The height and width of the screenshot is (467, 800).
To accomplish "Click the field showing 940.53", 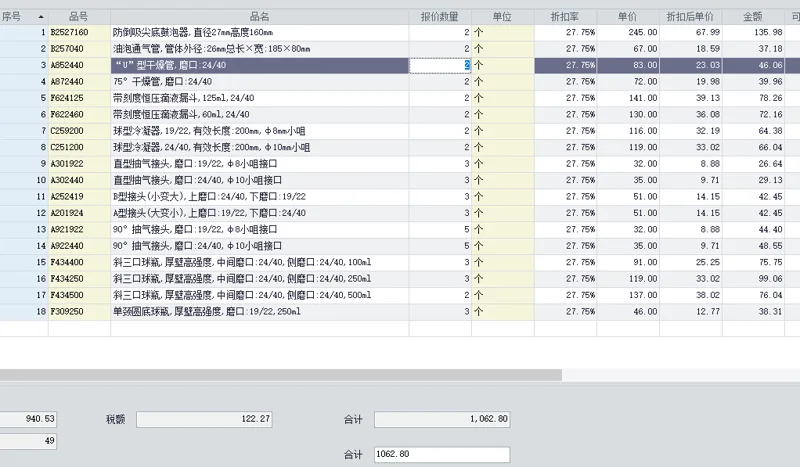I will click(x=28, y=419).
